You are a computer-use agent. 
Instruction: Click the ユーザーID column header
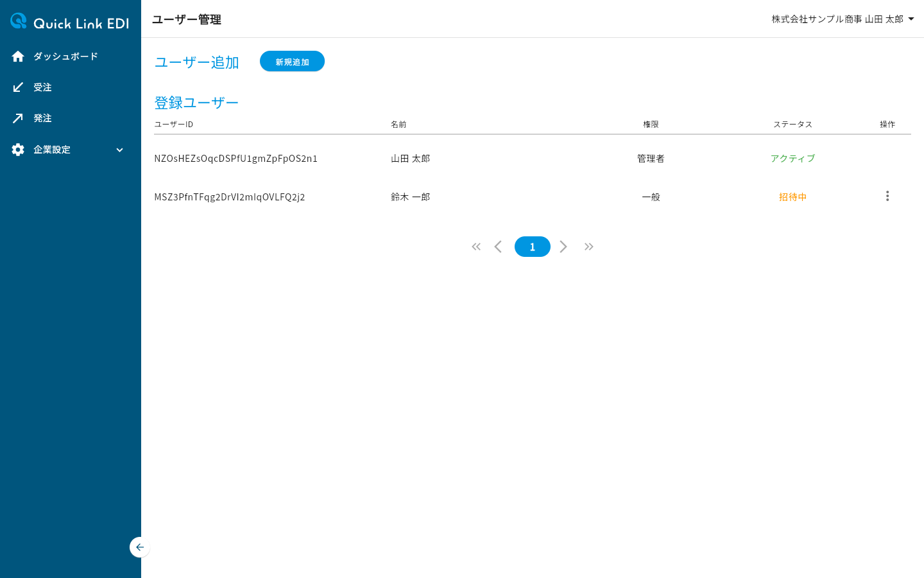[174, 124]
